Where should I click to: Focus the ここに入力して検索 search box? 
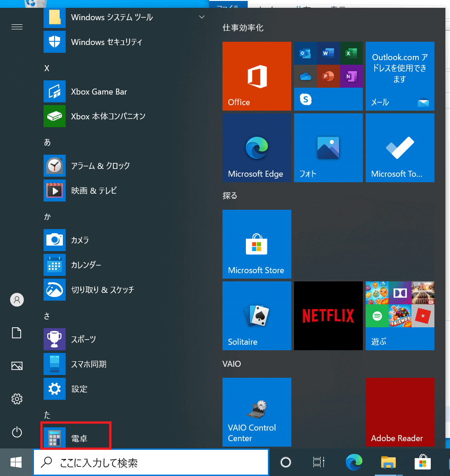(x=151, y=462)
